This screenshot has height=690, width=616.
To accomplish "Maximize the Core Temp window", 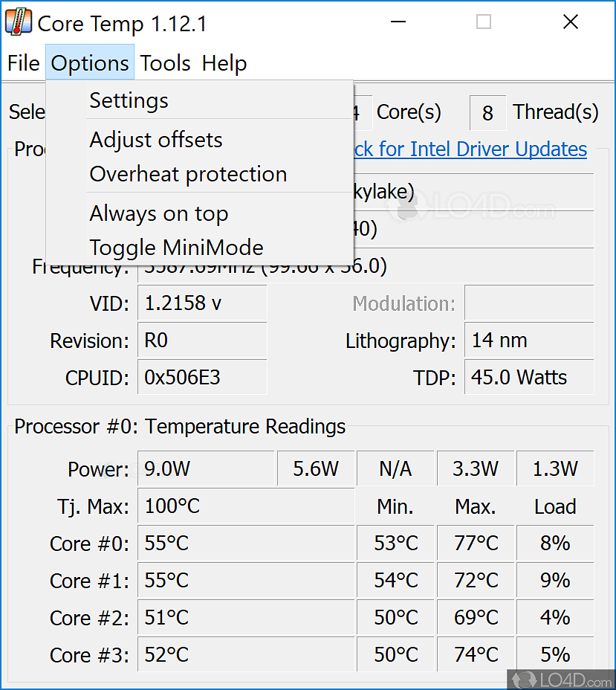I will [484, 22].
